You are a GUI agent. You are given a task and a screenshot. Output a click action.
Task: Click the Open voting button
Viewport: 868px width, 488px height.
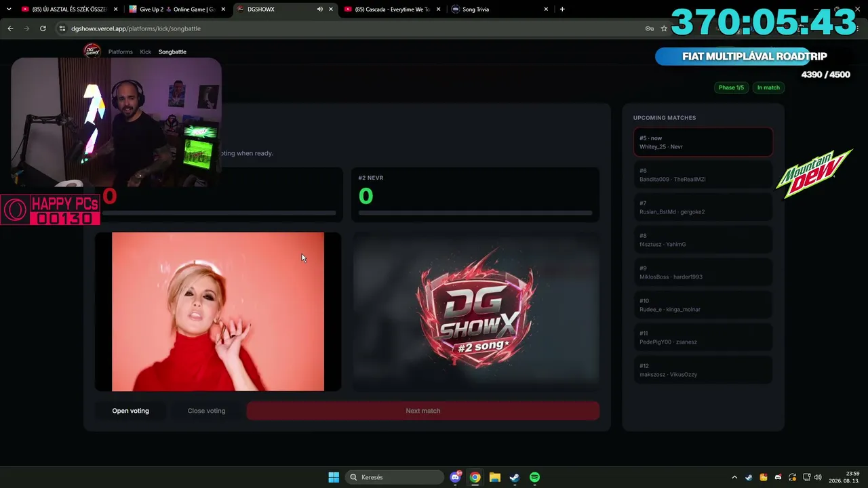[x=131, y=411]
